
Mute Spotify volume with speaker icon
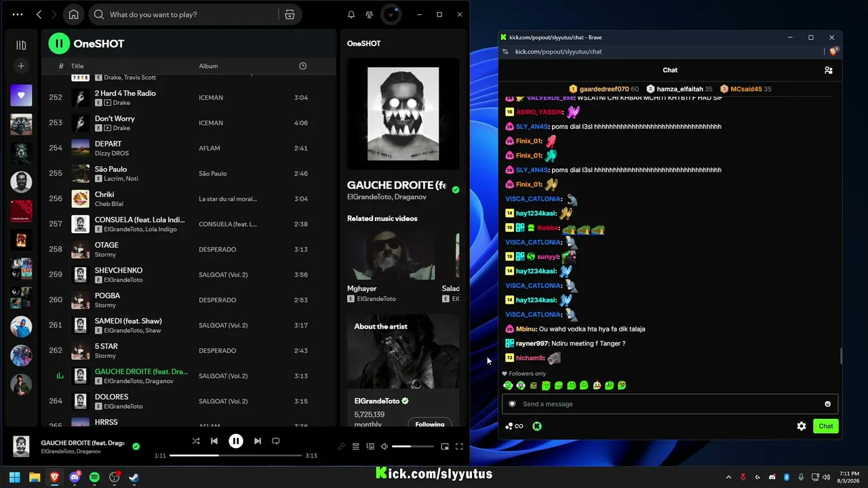click(384, 447)
